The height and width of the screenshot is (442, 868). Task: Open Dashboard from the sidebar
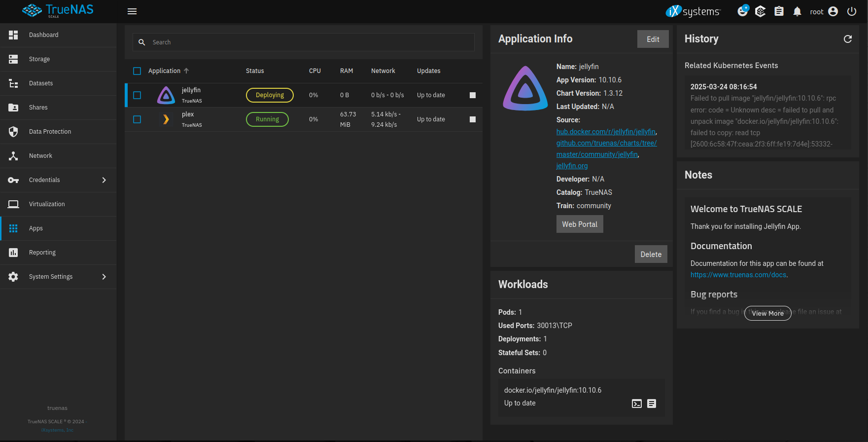coord(58,35)
